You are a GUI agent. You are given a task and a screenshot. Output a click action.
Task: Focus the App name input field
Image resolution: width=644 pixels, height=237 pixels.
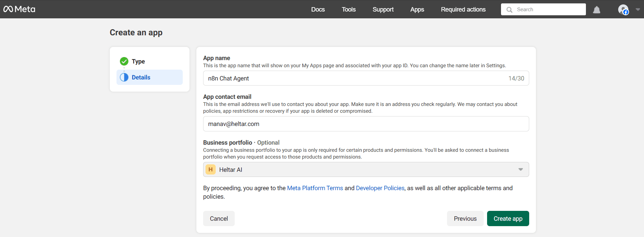357,78
